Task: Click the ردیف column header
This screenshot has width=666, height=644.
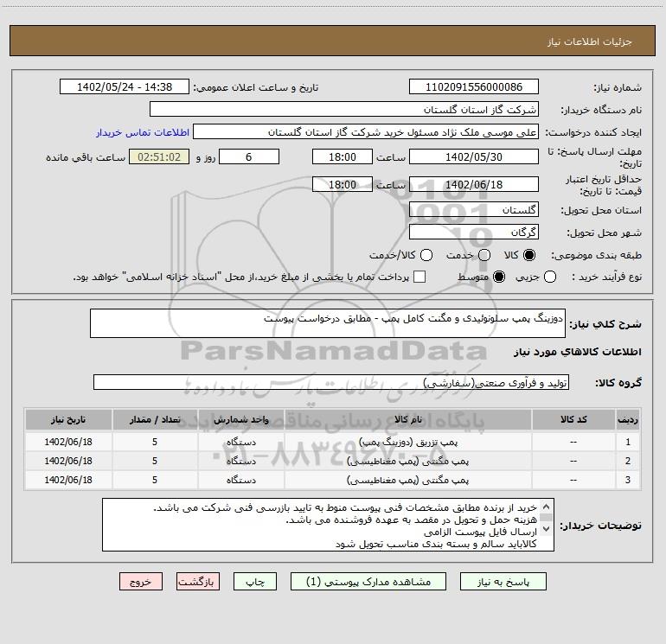Action: point(627,419)
